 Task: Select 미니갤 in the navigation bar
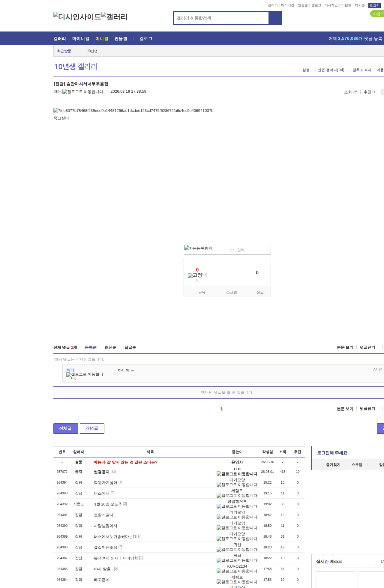coord(102,39)
